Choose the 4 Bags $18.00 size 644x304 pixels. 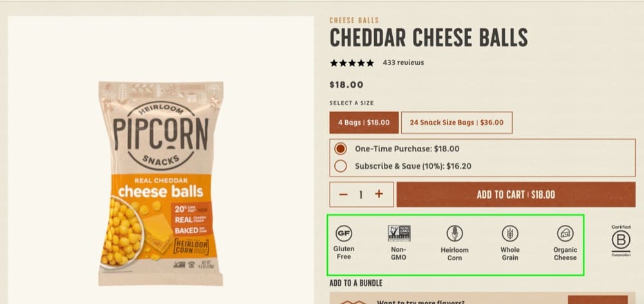tap(364, 122)
